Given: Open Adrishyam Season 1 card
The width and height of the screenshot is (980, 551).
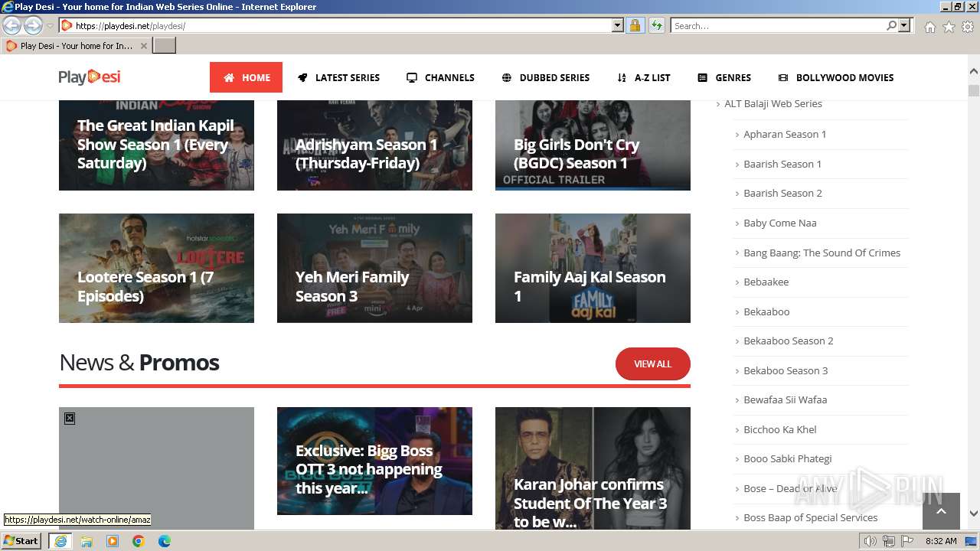Looking at the screenshot, I should coord(374,145).
